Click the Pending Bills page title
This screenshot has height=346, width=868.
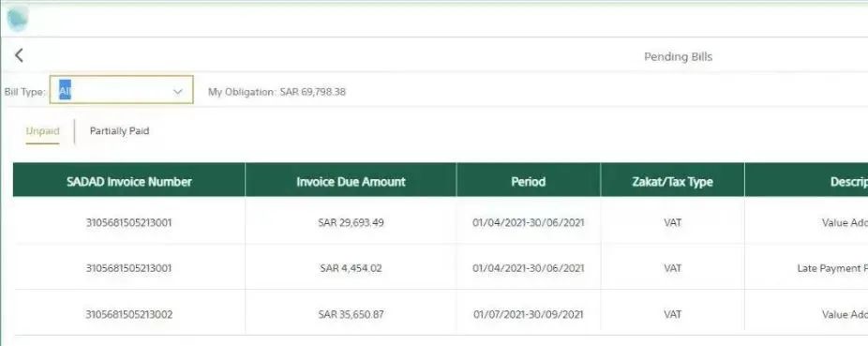678,56
